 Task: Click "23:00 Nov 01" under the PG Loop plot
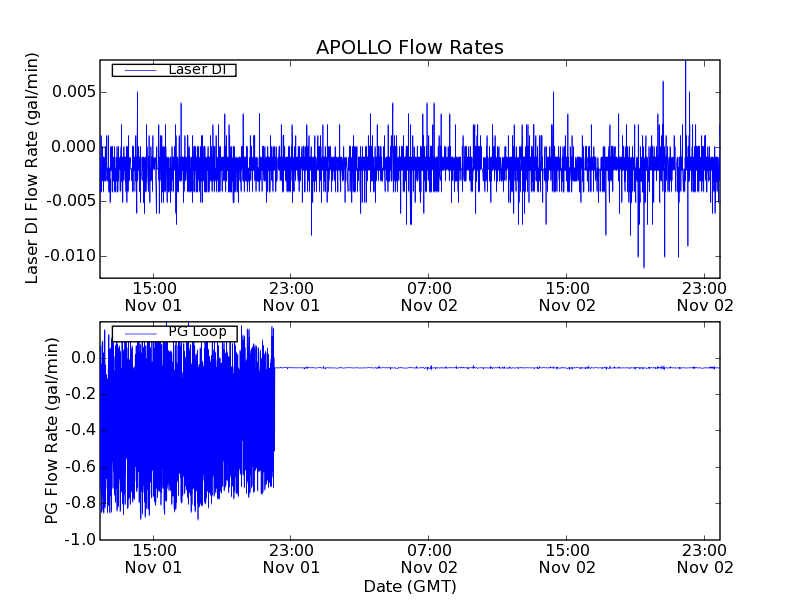(291, 559)
